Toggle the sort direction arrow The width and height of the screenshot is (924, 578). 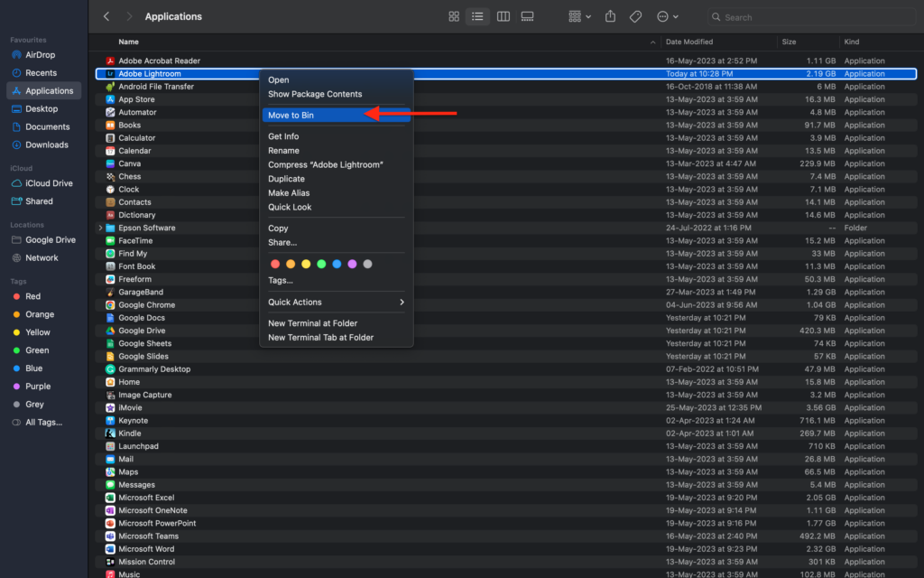click(652, 42)
